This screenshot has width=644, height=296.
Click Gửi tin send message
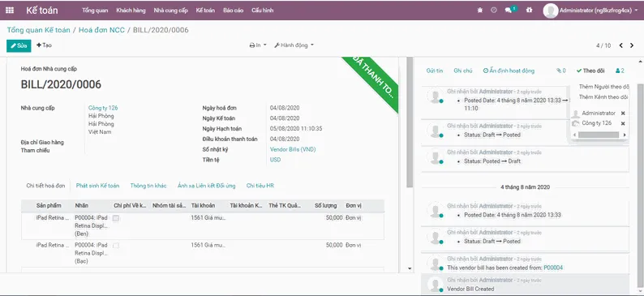[435, 71]
